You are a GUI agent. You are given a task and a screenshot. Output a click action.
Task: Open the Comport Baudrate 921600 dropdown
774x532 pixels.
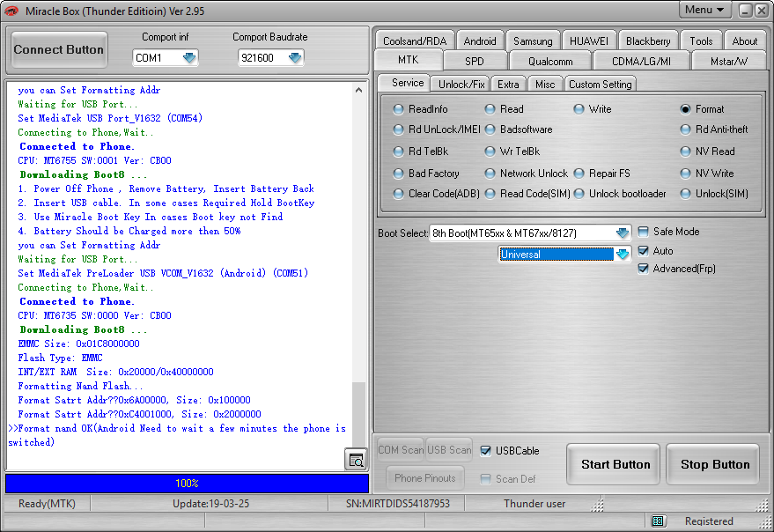coord(295,58)
